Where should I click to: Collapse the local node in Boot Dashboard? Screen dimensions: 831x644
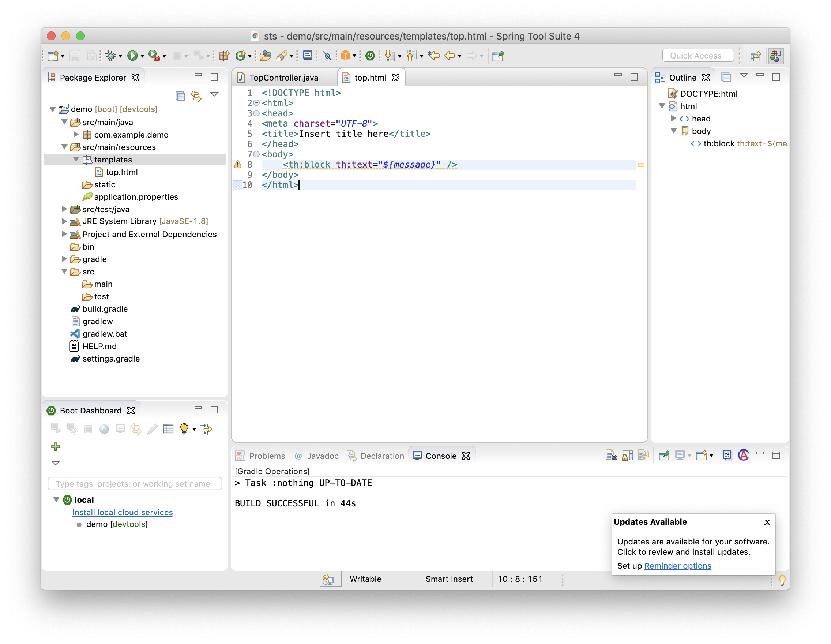pyautogui.click(x=56, y=499)
